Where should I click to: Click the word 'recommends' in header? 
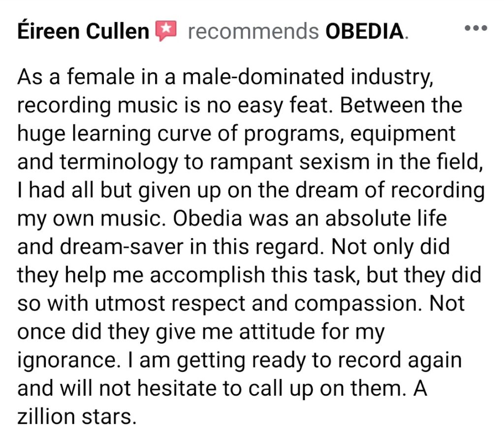coord(253,31)
